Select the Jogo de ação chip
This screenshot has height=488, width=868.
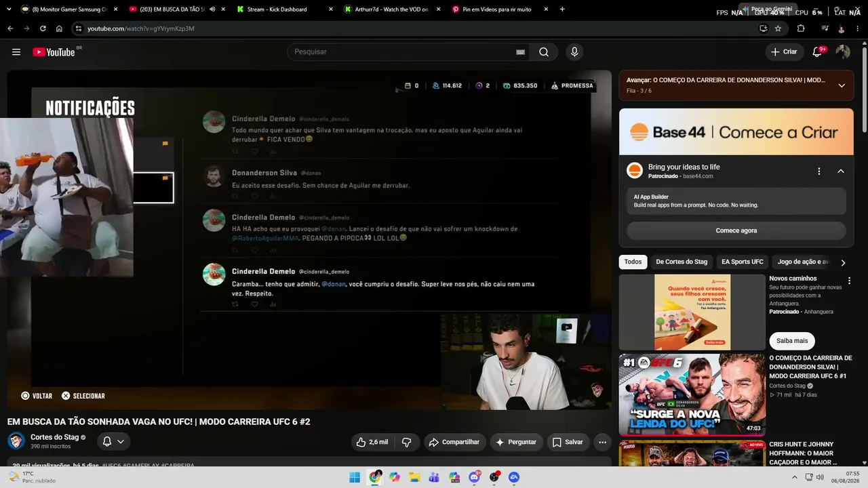(803, 262)
